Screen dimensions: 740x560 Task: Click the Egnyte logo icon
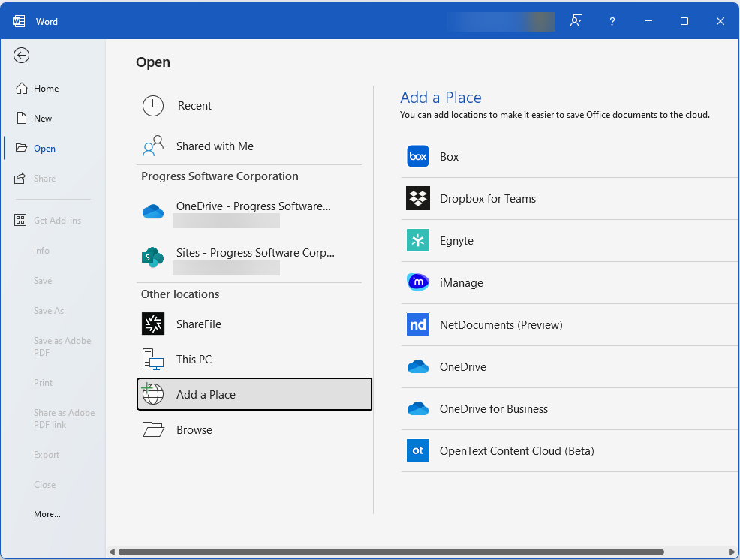point(418,240)
